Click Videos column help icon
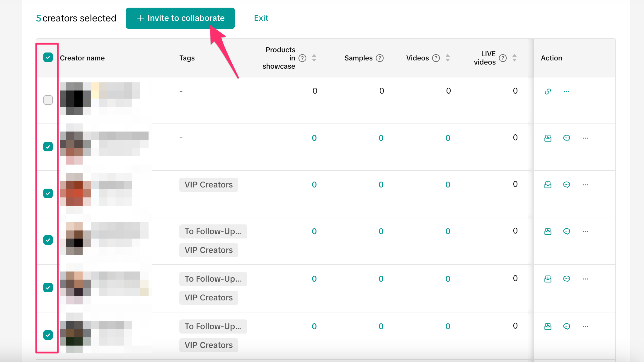 pos(436,58)
